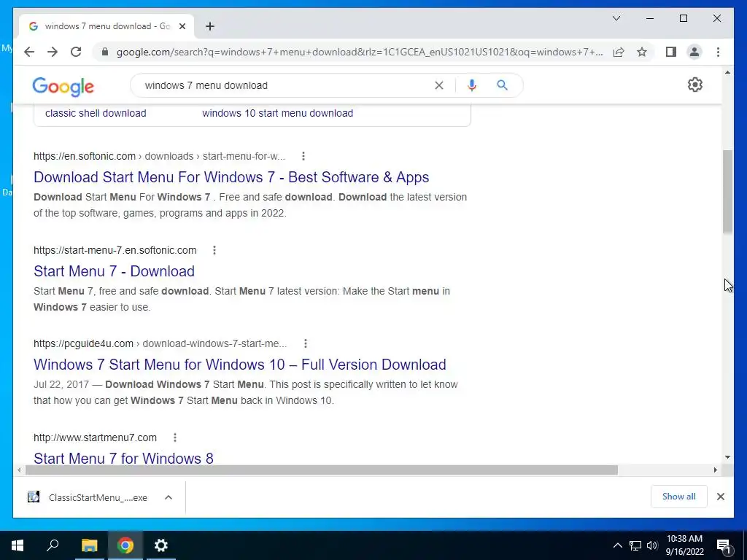
Task: Click 'windows 10 start menu download' related search
Action: (278, 113)
